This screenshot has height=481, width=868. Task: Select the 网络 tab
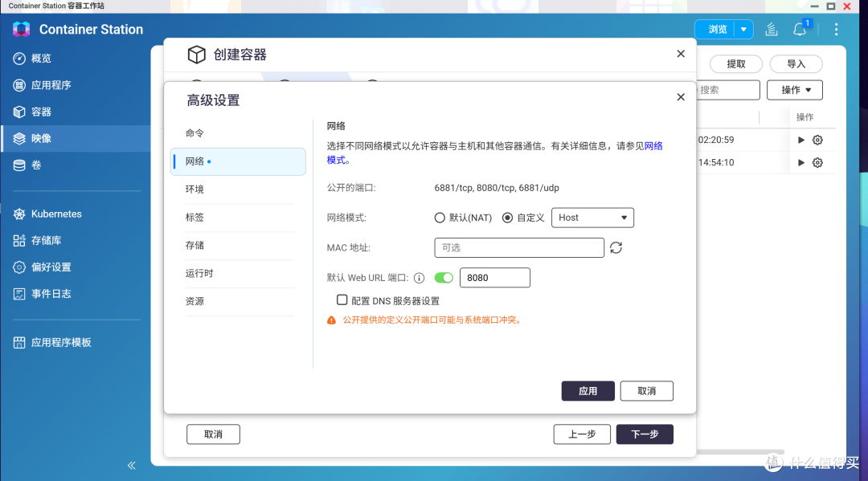tap(238, 161)
